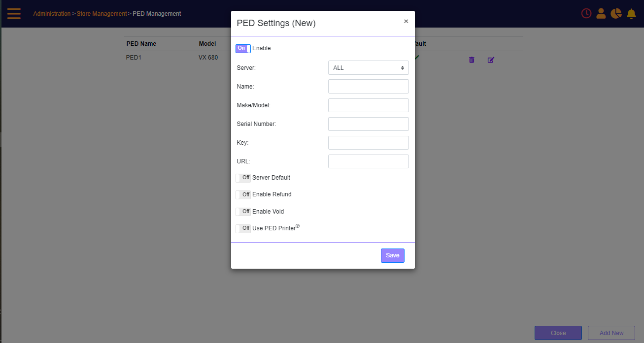Delete PED1 with the trash icon
This screenshot has width=644, height=343.
point(472,60)
